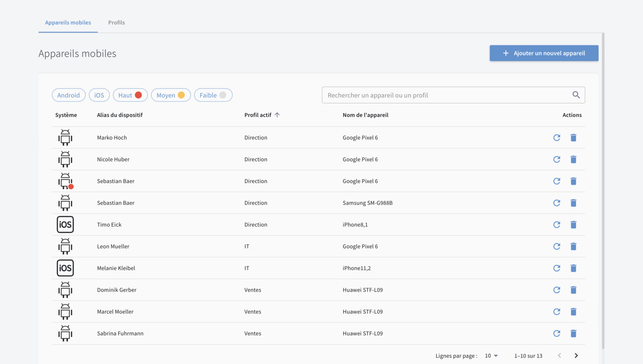
Task: Click the search magnifier icon
Action: pyautogui.click(x=576, y=95)
